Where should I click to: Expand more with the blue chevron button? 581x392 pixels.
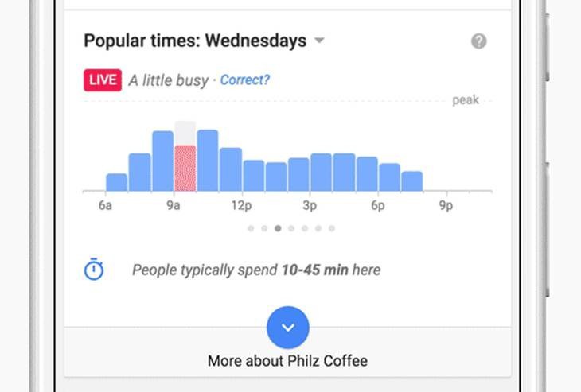coord(288,327)
